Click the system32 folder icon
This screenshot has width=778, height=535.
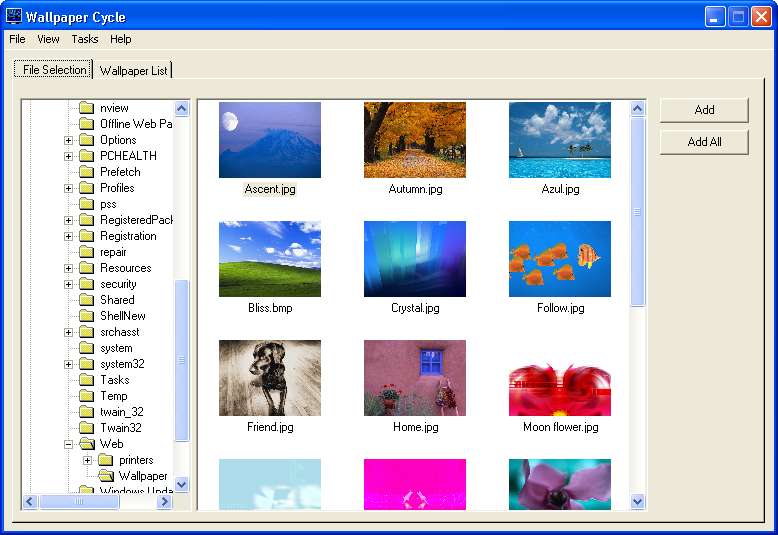point(86,364)
